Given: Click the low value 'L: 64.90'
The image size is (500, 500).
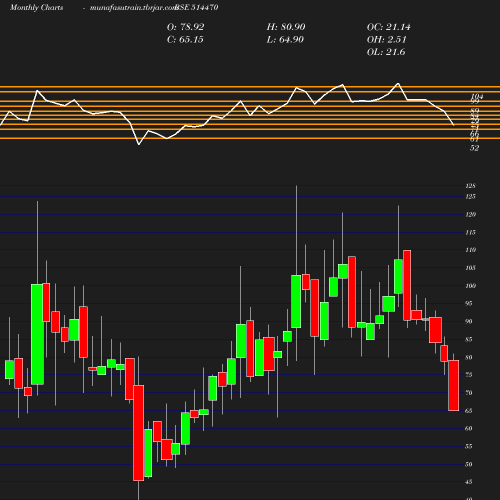Looking at the screenshot, I should coord(285,40).
